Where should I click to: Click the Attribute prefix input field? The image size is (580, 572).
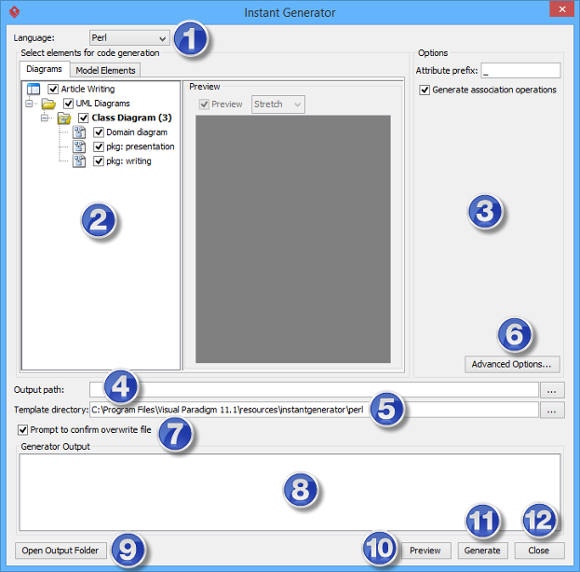pyautogui.click(x=521, y=71)
